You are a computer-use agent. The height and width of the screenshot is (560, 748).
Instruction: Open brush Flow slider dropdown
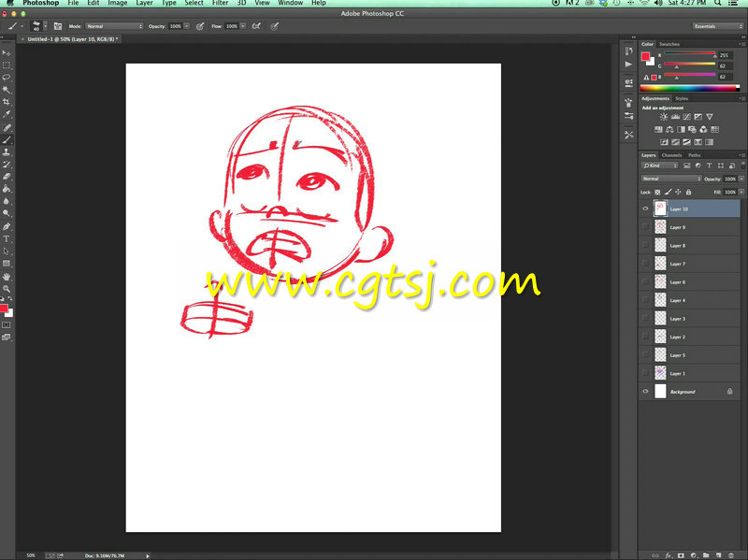coord(243,26)
